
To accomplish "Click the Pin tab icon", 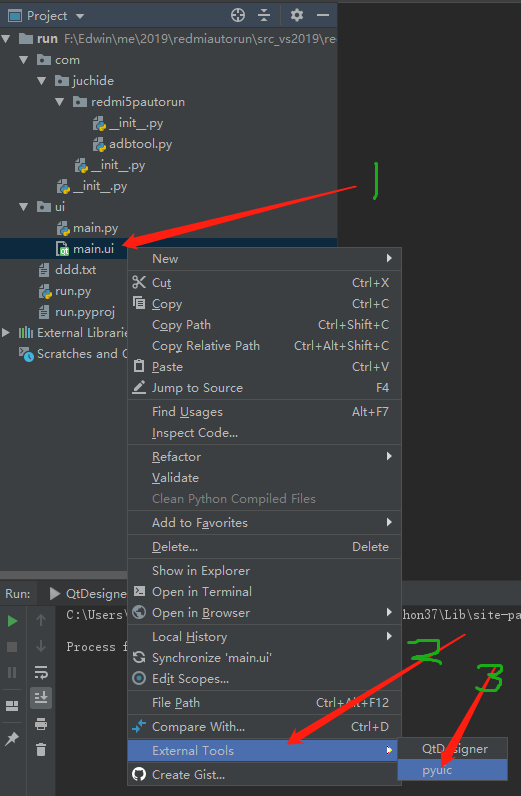I will 12,739.
